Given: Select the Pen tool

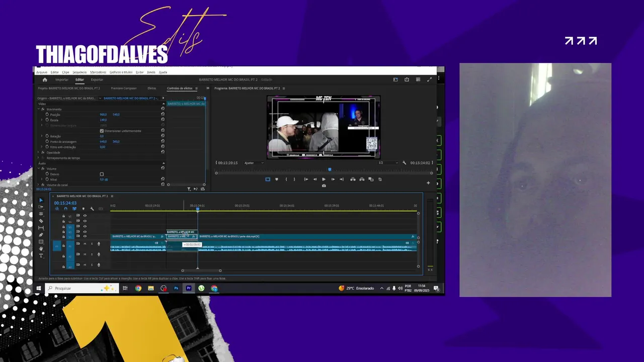Looking at the screenshot, I should pyautogui.click(x=41, y=235).
